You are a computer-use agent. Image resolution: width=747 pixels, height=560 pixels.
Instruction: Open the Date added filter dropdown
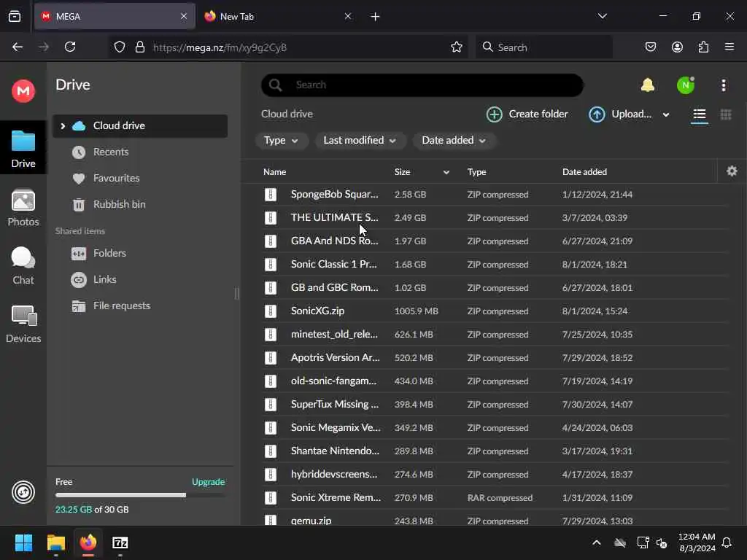454,141
